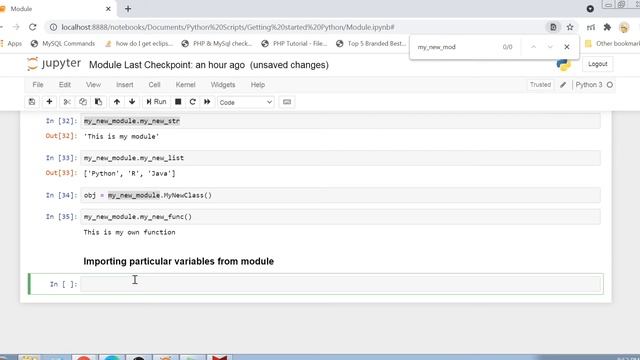The width and height of the screenshot is (640, 360).
Task: Interrupt the kernel with the stop icon
Action: pos(178,102)
